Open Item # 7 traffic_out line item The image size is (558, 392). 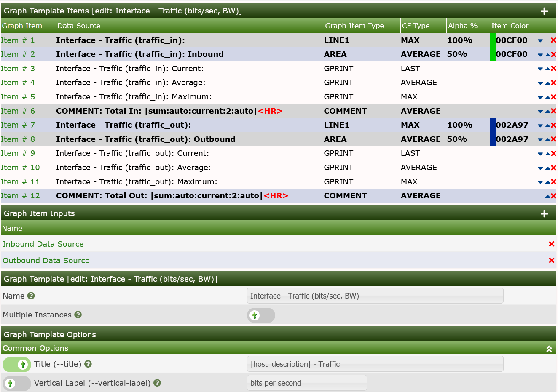(x=18, y=125)
